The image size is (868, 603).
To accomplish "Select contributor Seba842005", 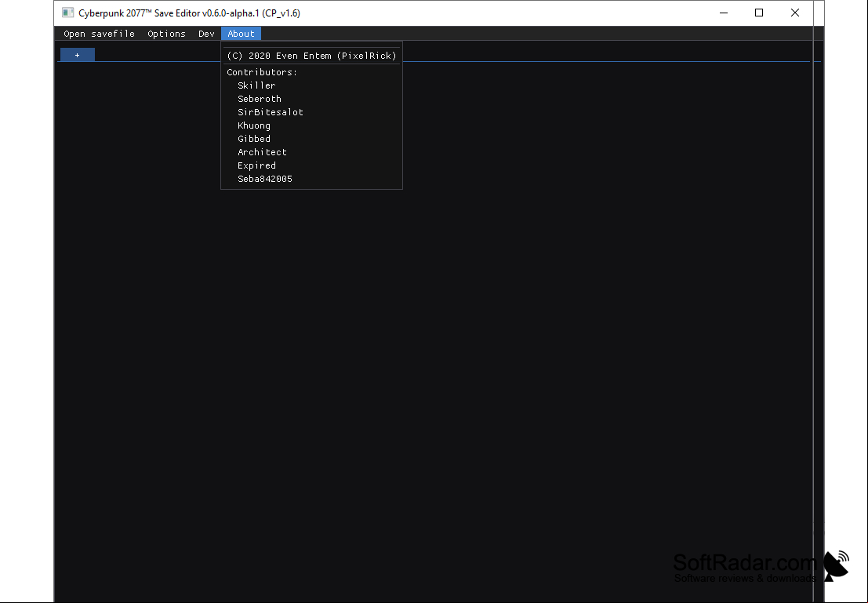I will 265,179.
